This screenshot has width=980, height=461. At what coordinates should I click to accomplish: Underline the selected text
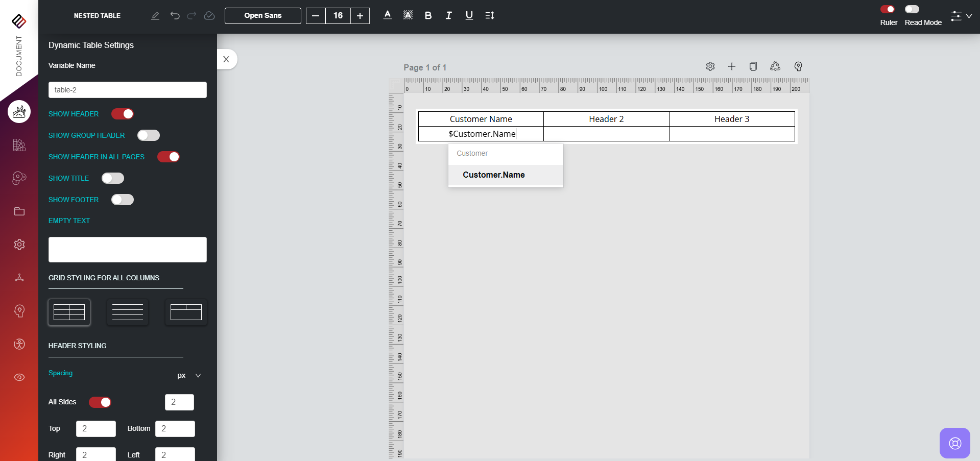click(469, 15)
